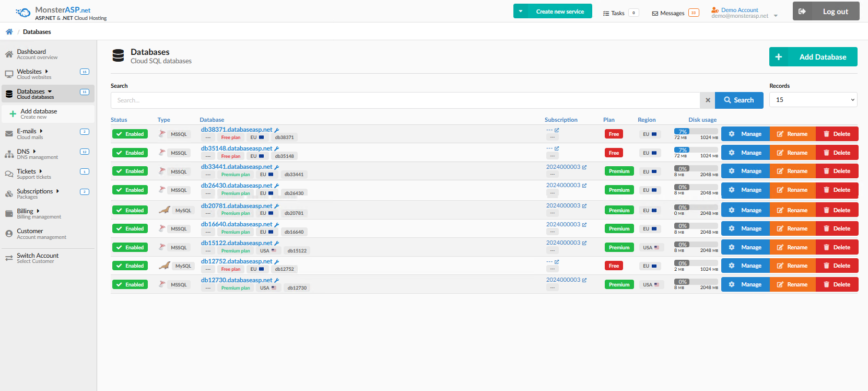Screen dimensions: 868x391
Task: Click the Demo Account user icon
Action: click(x=715, y=10)
